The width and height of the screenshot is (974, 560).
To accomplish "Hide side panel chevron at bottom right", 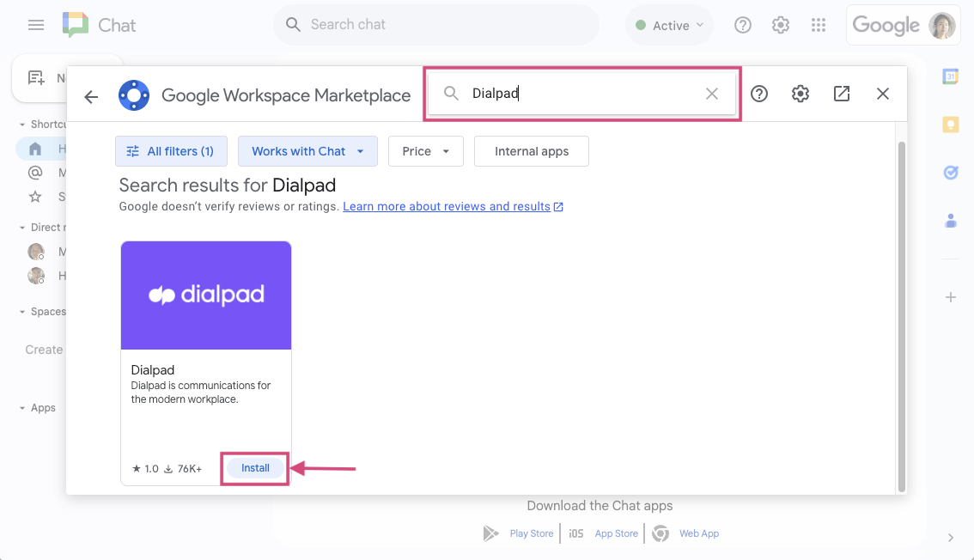I will [x=951, y=538].
